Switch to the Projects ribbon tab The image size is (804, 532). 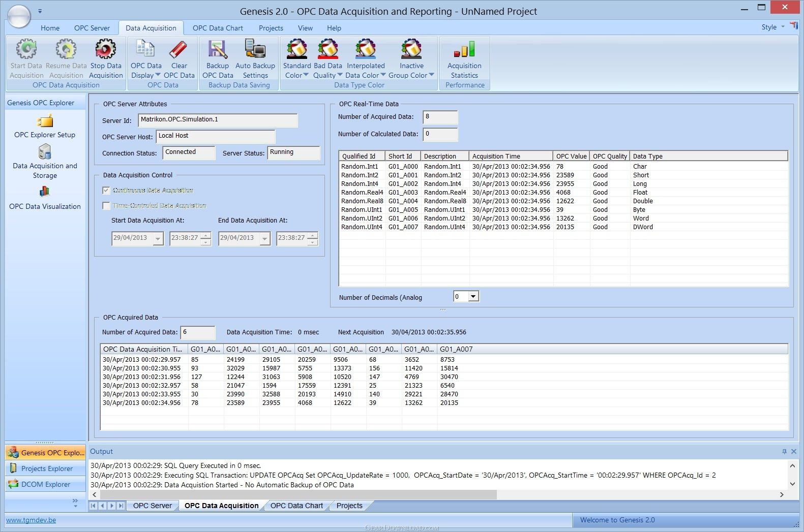pyautogui.click(x=271, y=28)
